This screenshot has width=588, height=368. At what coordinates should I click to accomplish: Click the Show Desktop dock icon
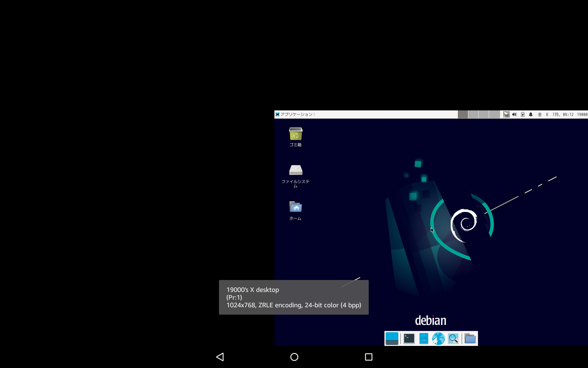coord(392,339)
